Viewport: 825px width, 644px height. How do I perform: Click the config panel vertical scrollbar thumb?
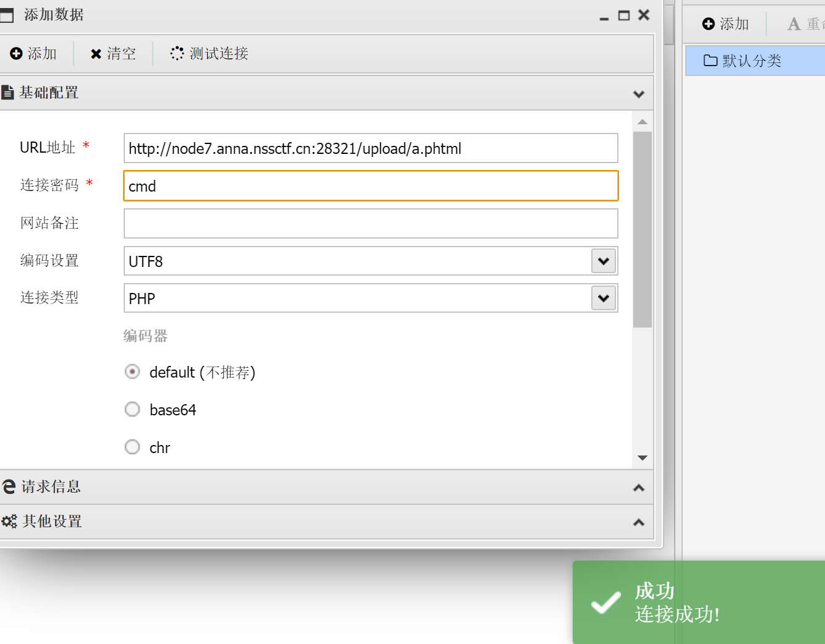(x=643, y=229)
